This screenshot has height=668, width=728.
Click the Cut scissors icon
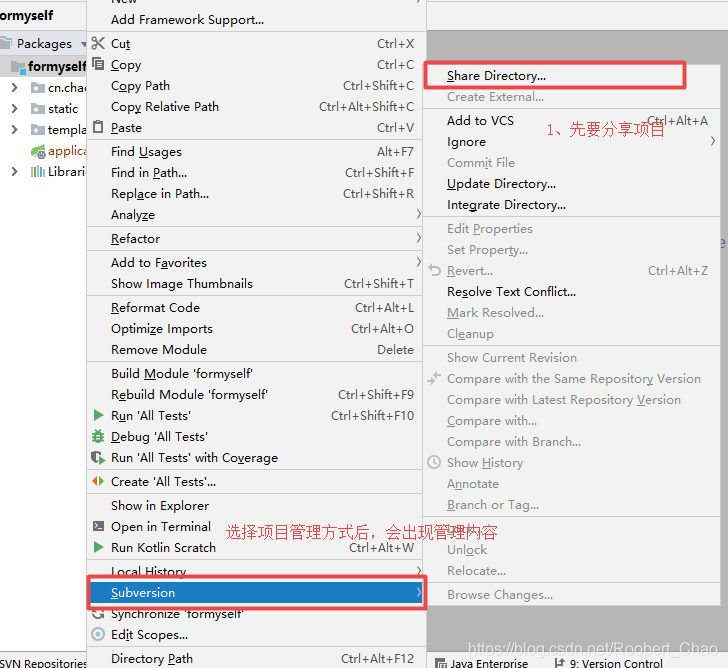[98, 43]
